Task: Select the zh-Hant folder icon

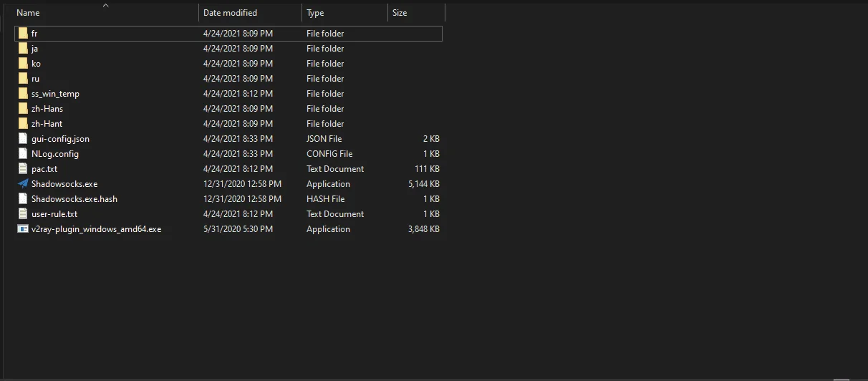Action: 23,124
